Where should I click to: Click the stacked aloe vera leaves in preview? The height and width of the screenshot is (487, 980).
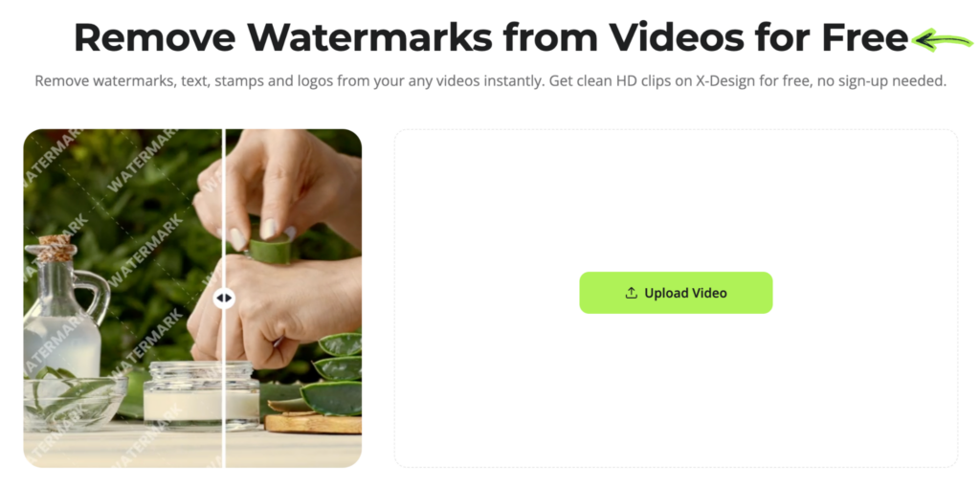point(335,374)
